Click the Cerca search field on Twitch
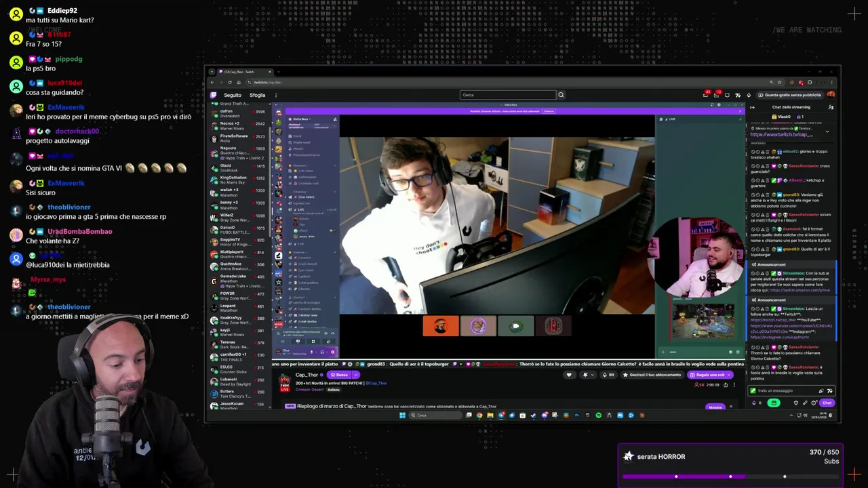This screenshot has height=488, width=868. (x=508, y=95)
